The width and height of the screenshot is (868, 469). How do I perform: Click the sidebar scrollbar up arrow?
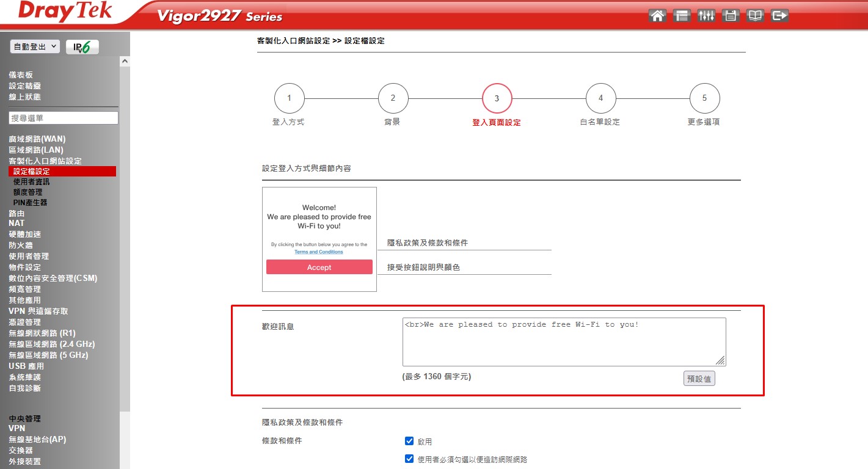[x=125, y=62]
